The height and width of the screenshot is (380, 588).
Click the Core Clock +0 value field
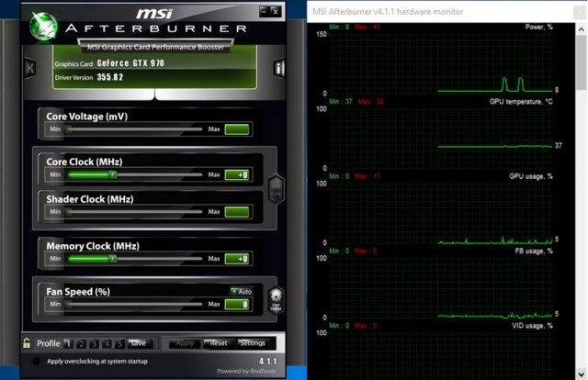pos(237,174)
